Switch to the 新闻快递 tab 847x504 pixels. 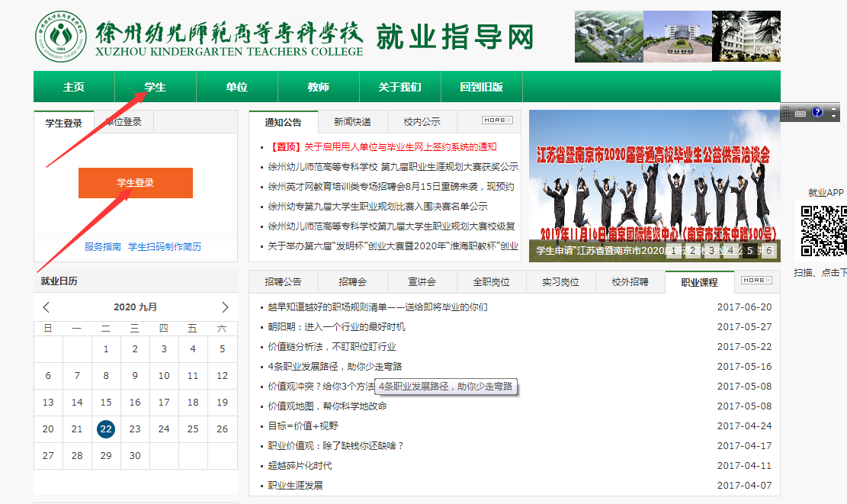pyautogui.click(x=352, y=122)
